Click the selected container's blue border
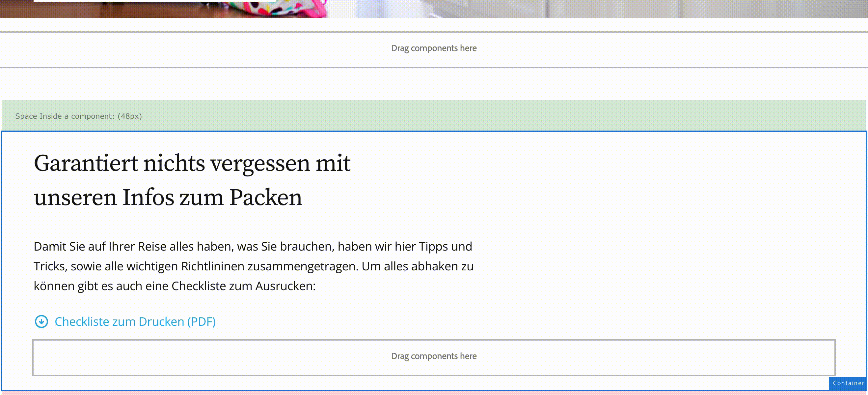868x395 pixels. pyautogui.click(x=434, y=131)
